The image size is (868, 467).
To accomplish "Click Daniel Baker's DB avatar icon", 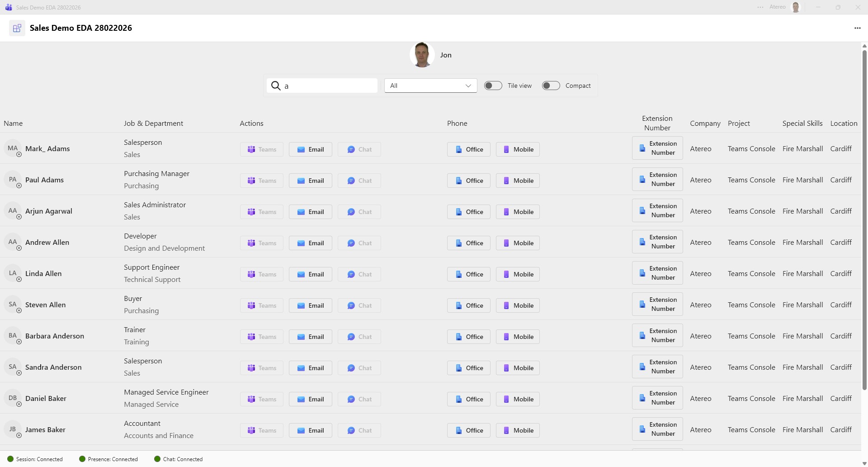I will pyautogui.click(x=13, y=398).
